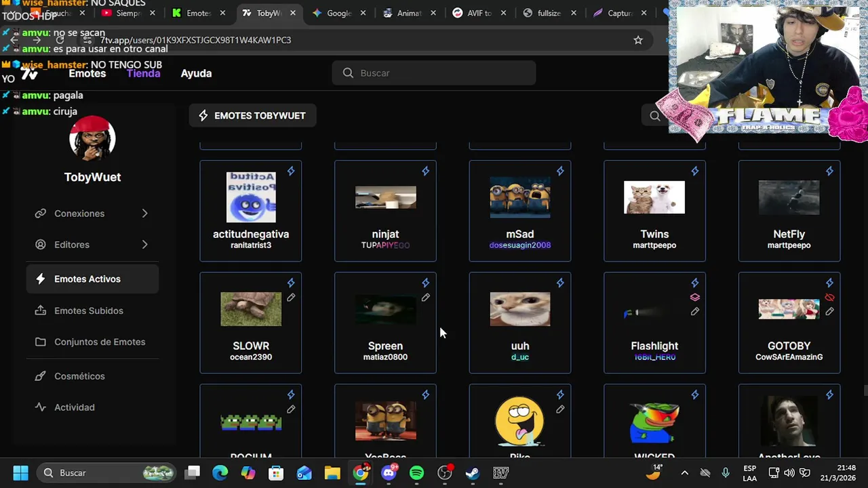868x488 pixels.
Task: Switch to the Google browser tab
Action: tap(338, 13)
